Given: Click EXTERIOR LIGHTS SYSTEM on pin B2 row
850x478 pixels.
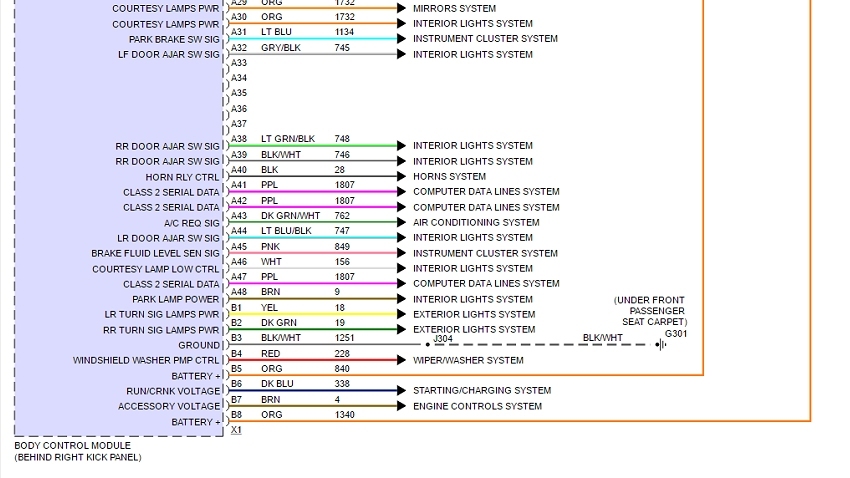Looking at the screenshot, I should point(474,330).
